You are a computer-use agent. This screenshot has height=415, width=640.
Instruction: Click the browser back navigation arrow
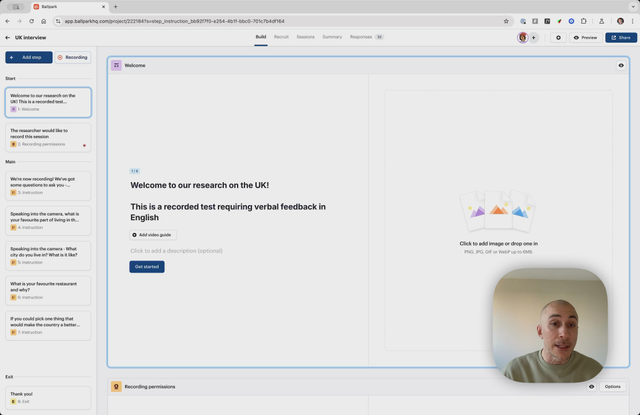[x=7, y=21]
